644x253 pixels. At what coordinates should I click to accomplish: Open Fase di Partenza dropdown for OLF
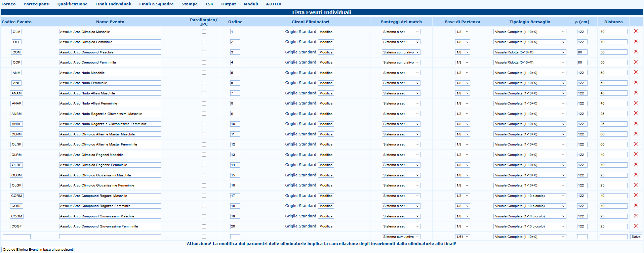pyautogui.click(x=462, y=42)
